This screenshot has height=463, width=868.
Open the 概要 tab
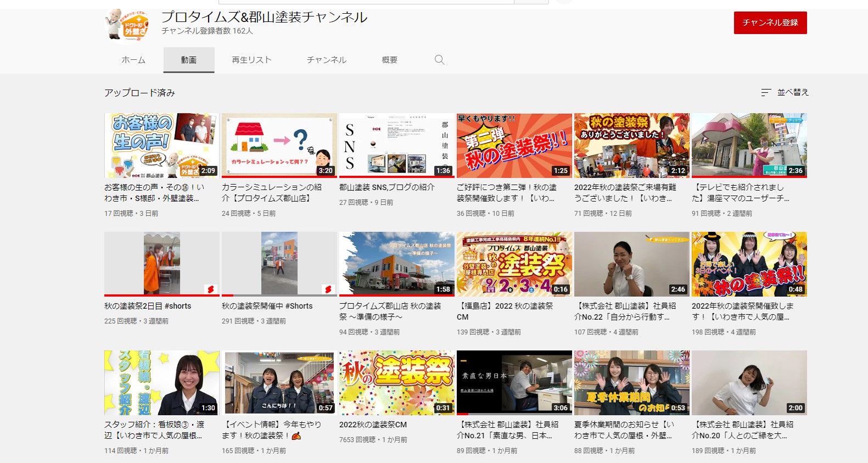point(389,60)
